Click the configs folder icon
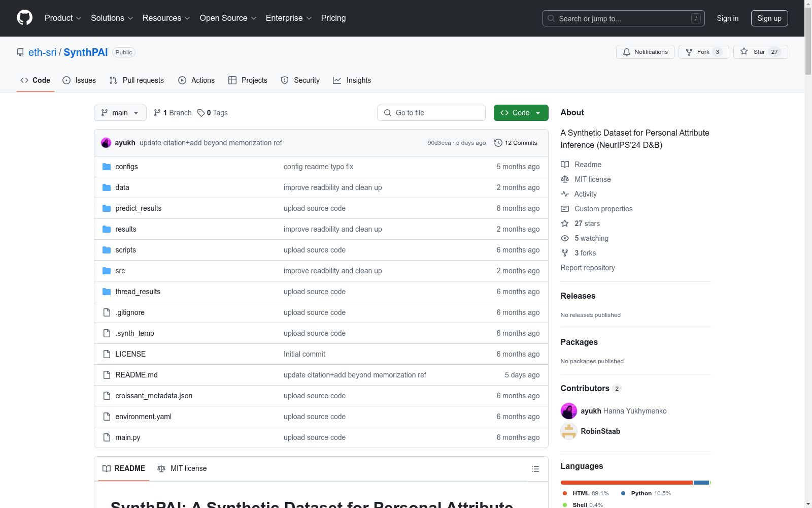Image resolution: width=812 pixels, height=508 pixels. point(107,167)
